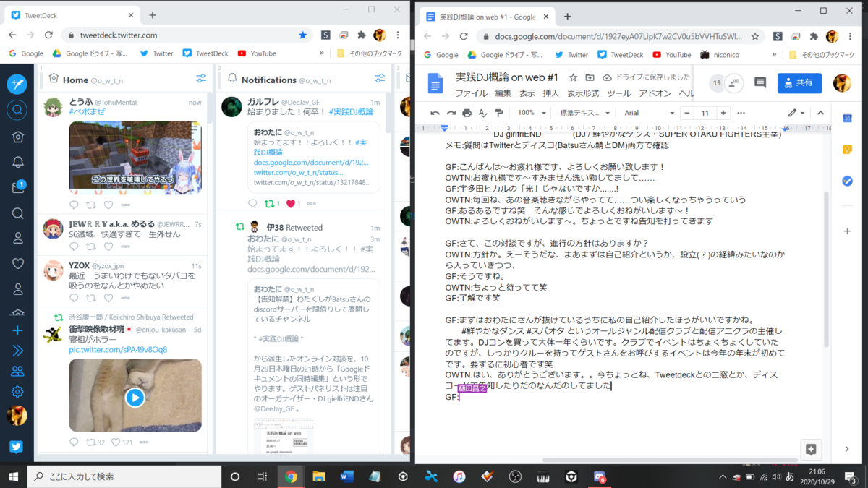Image resolution: width=868 pixels, height=488 pixels.
Task: Open the 100% zoom dropdown
Action: pyautogui.click(x=531, y=113)
